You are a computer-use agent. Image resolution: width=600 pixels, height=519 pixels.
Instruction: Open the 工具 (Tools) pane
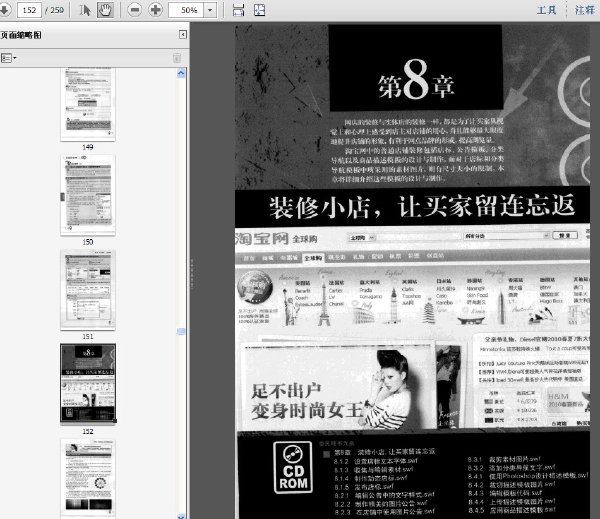tap(546, 10)
